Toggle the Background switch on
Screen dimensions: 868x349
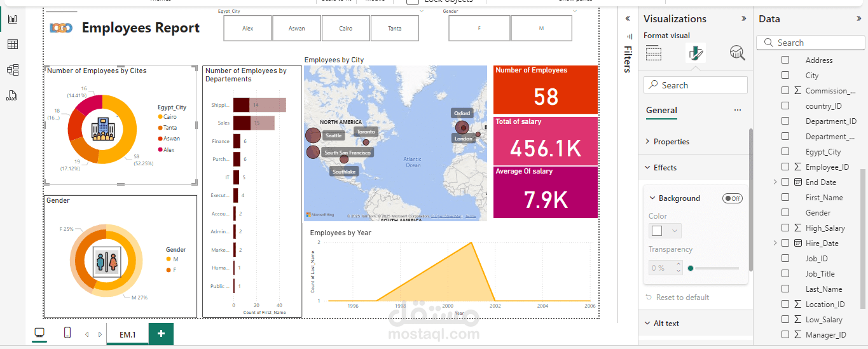pos(733,198)
